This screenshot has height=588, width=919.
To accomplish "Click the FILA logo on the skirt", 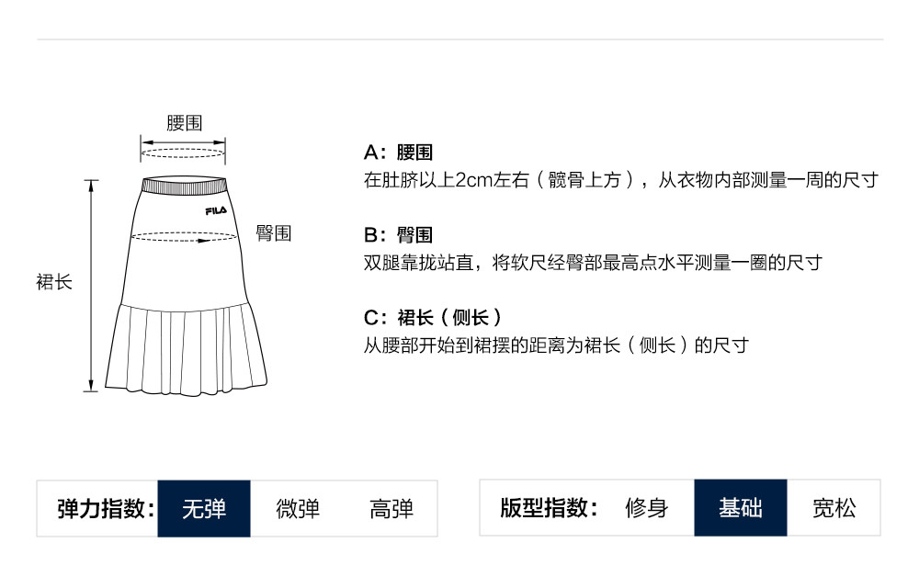I will point(216,211).
